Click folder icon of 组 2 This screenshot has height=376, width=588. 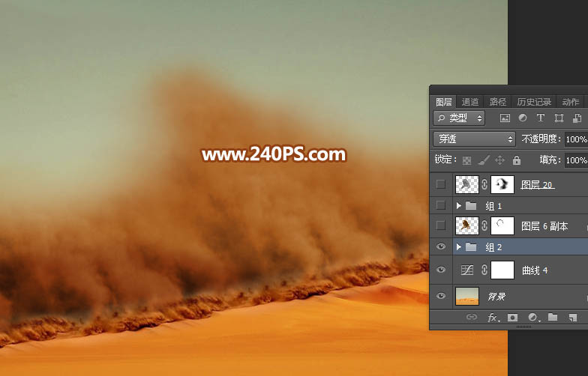click(x=471, y=247)
